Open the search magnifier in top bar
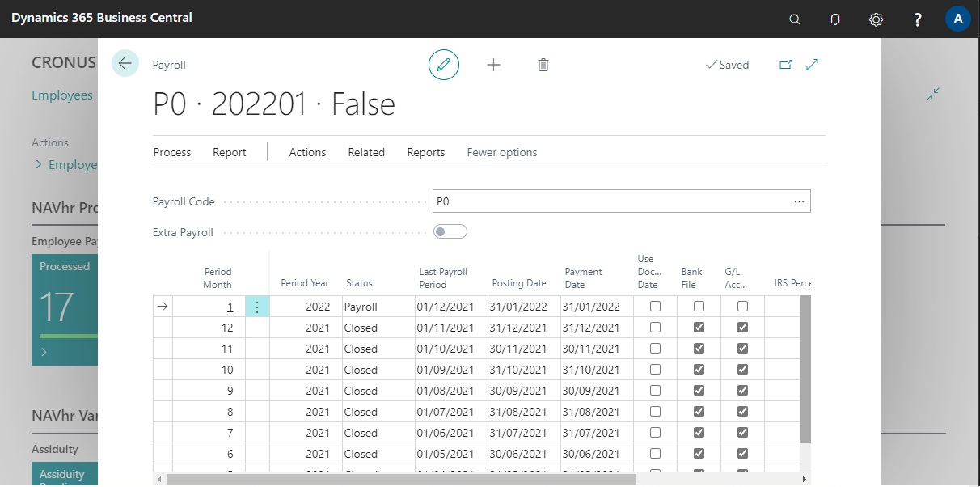Viewport: 980px width, 487px height. point(795,19)
